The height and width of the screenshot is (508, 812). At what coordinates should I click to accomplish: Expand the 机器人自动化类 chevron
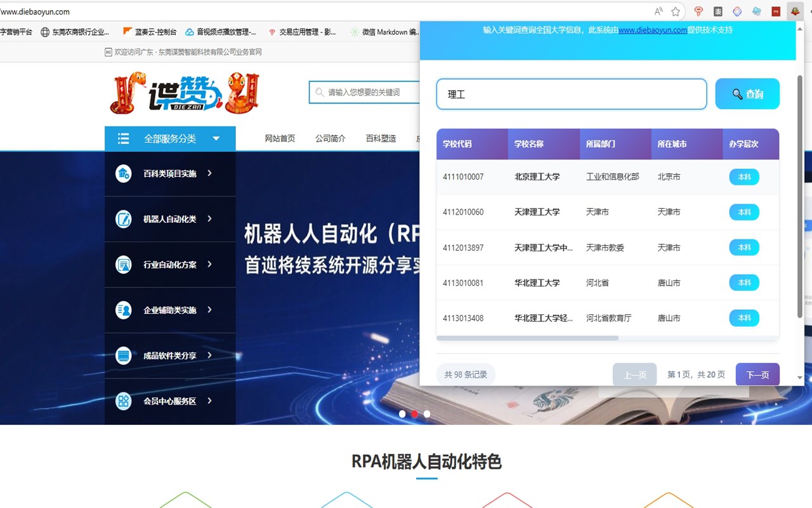point(210,219)
